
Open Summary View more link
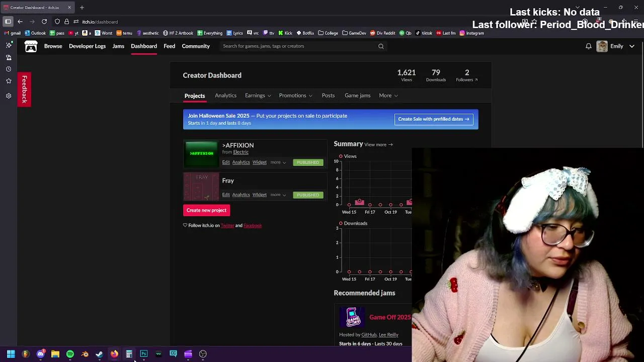[378, 145]
